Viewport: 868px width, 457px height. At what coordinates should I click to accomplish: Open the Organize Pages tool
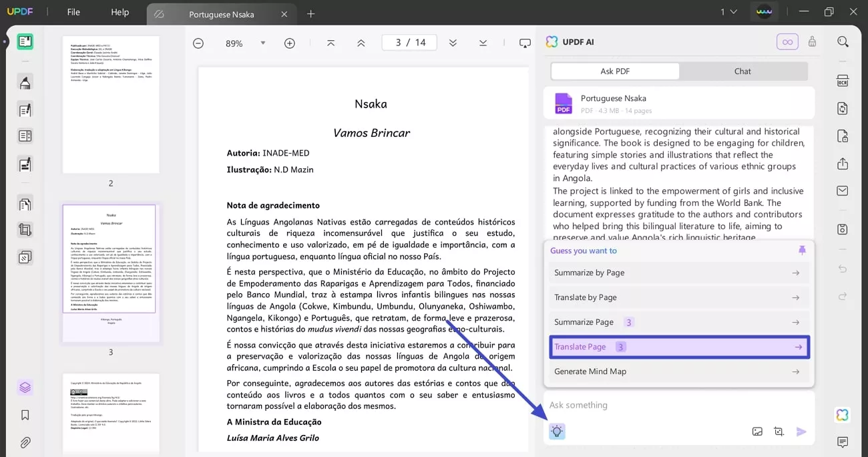tap(25, 204)
